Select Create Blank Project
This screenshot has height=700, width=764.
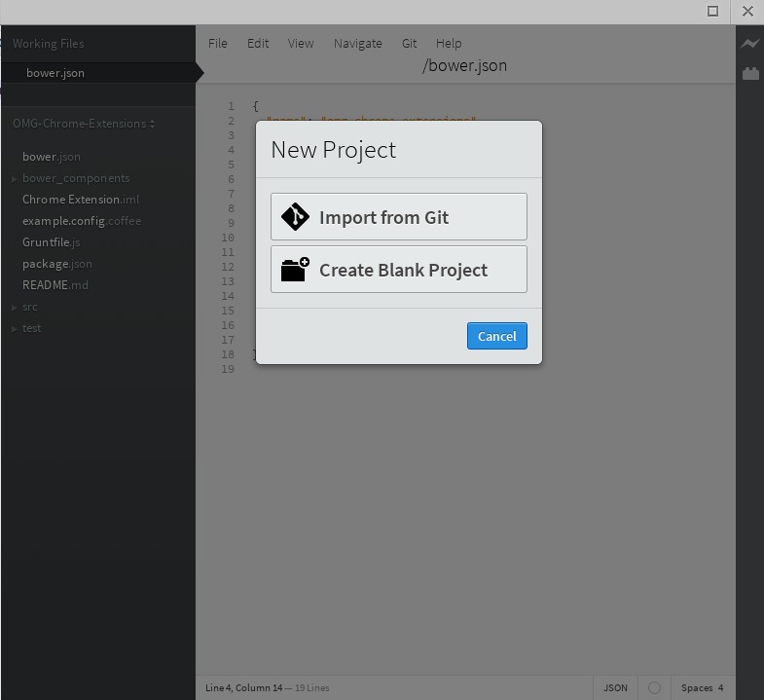pyautogui.click(x=399, y=270)
